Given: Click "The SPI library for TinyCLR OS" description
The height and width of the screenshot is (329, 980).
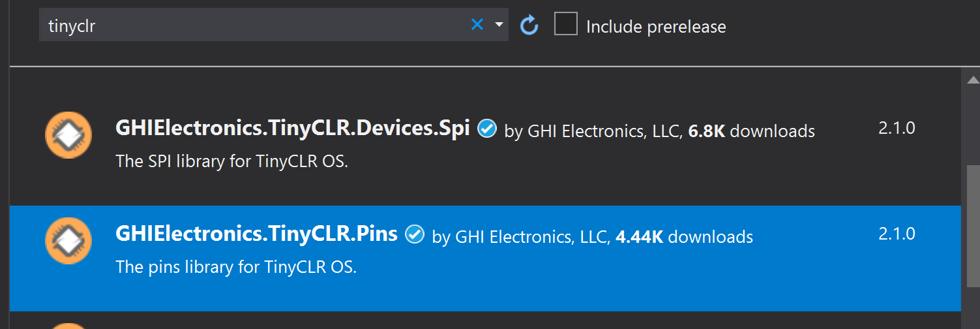Looking at the screenshot, I should pyautogui.click(x=232, y=161).
